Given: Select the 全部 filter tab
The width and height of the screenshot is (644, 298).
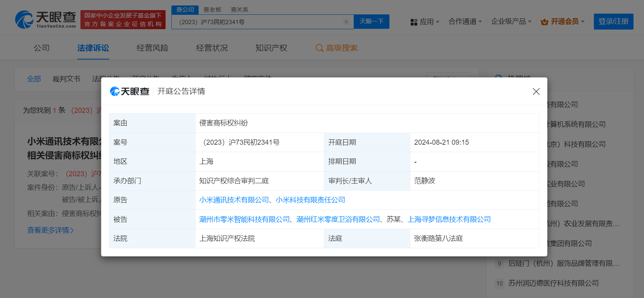Looking at the screenshot, I should point(34,79).
